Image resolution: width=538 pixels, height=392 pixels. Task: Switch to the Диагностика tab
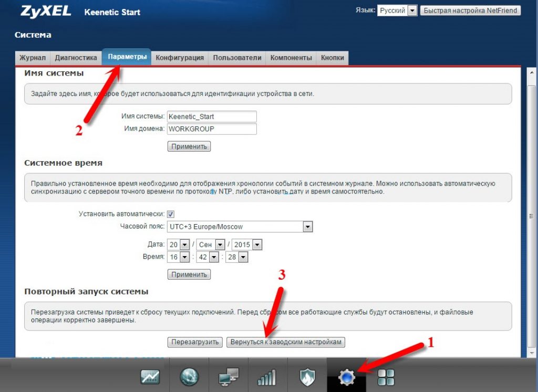click(76, 58)
